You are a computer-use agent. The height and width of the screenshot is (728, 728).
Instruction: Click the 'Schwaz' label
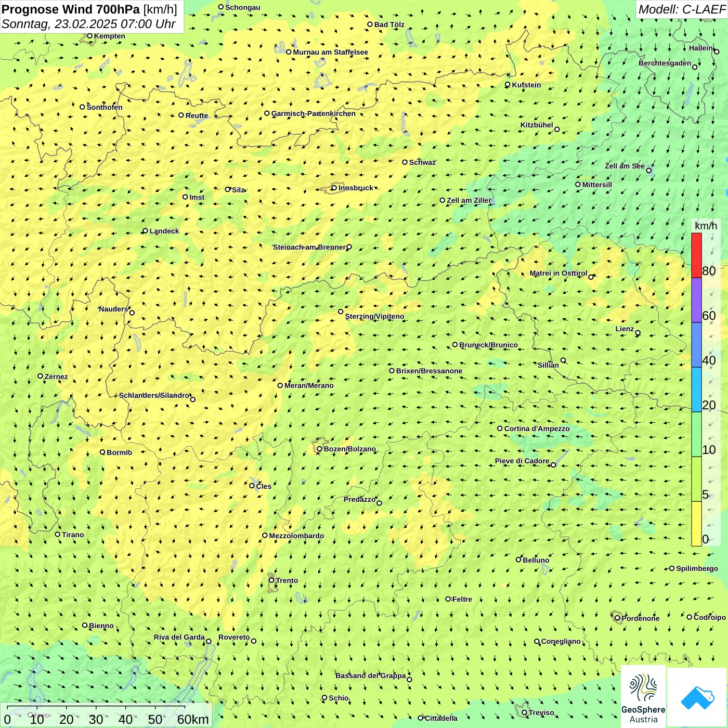(x=422, y=162)
